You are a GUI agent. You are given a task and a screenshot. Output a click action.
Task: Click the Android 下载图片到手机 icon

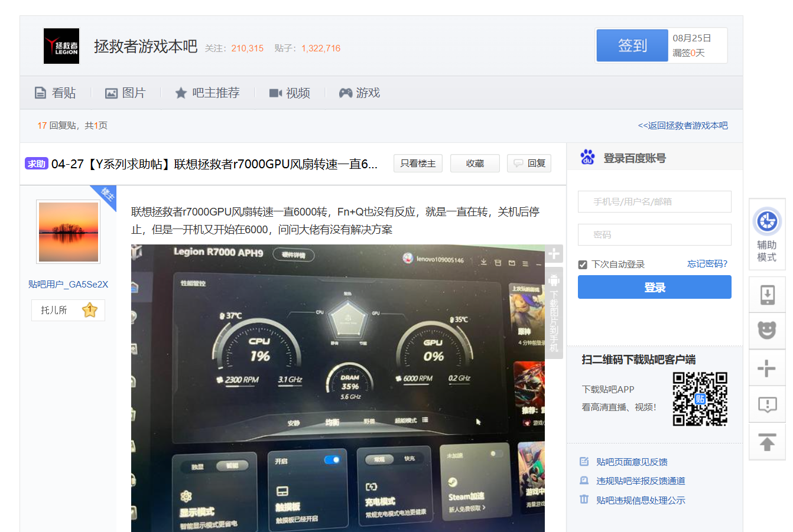(x=554, y=313)
